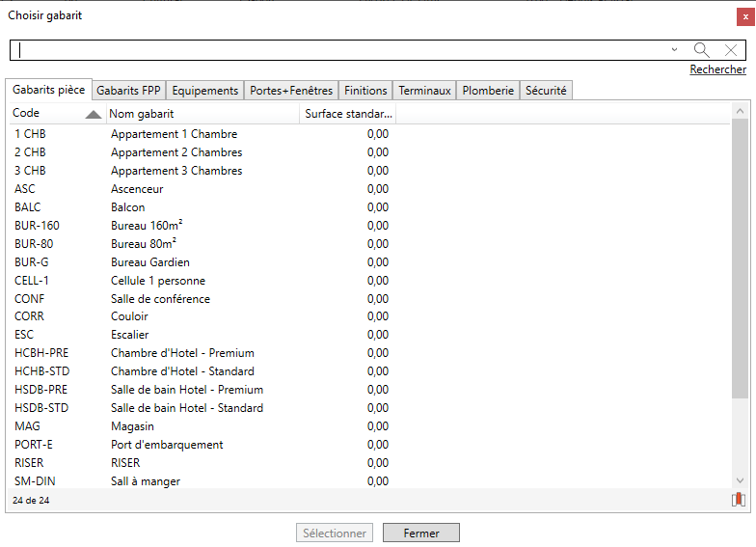Close the Choisir gabarit dialog
Image resolution: width=756 pixels, height=547 pixels.
[745, 16]
